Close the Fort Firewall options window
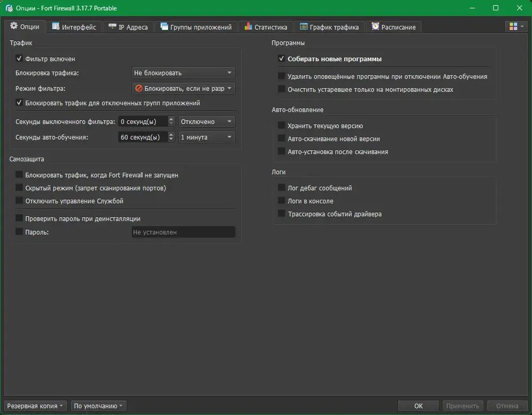This screenshot has width=532, height=415. (519, 8)
